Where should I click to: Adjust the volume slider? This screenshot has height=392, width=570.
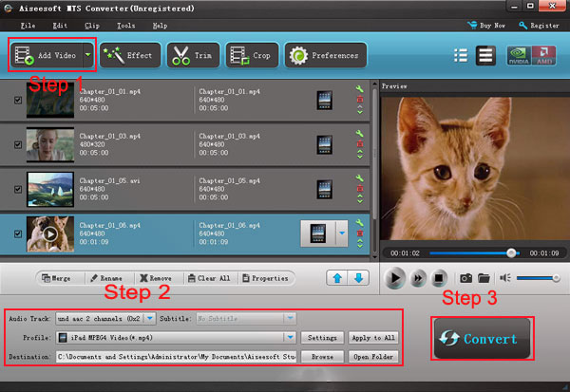pos(538,278)
